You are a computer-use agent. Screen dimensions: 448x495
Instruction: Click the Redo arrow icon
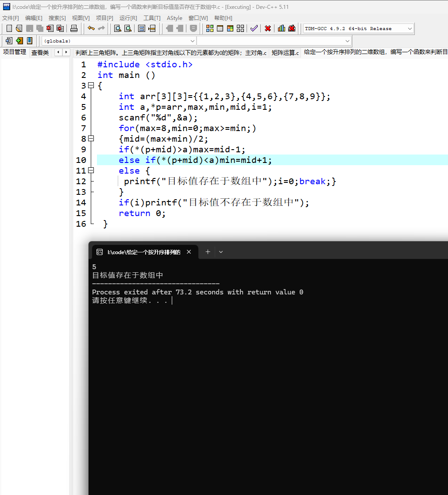coord(101,28)
